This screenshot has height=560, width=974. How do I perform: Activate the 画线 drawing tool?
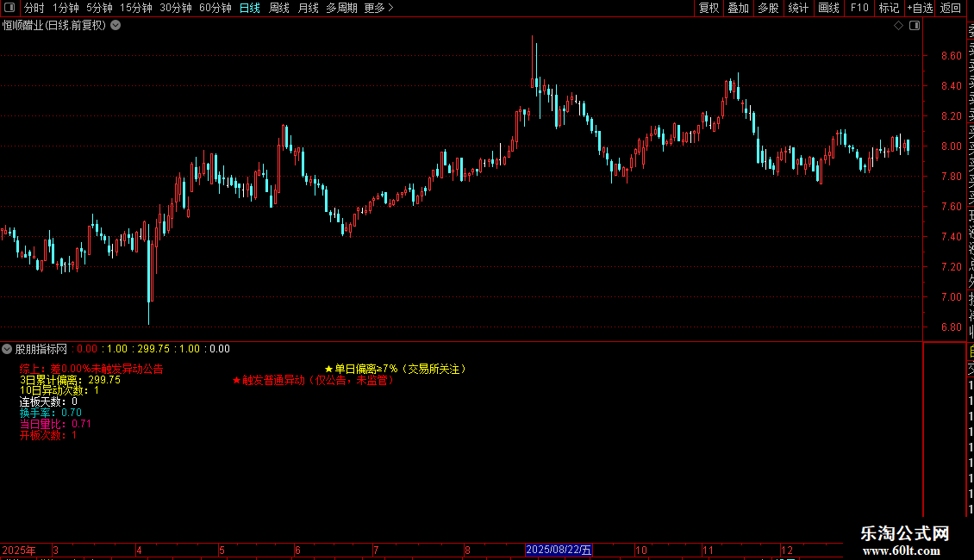[x=828, y=8]
